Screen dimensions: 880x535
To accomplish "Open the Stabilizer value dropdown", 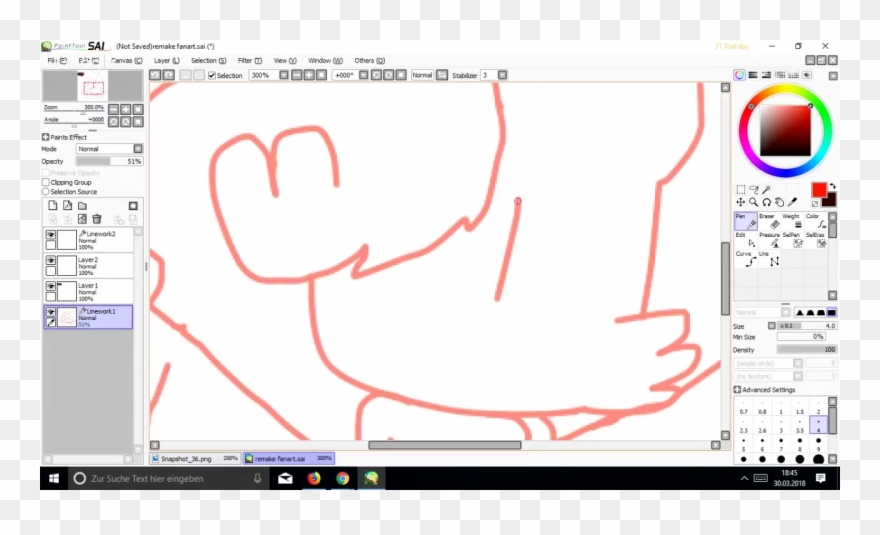I will (502, 75).
